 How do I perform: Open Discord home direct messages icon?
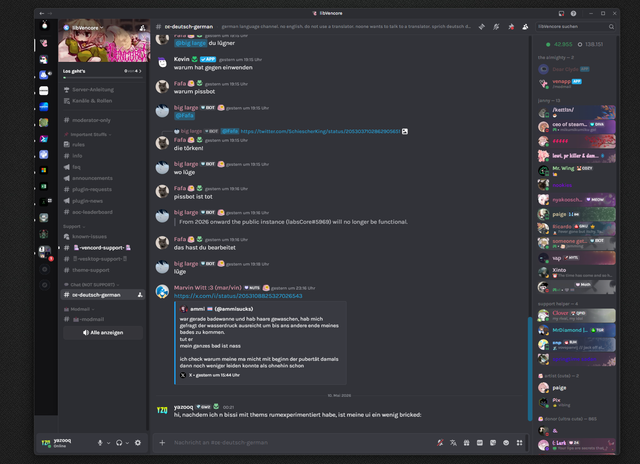44,26
